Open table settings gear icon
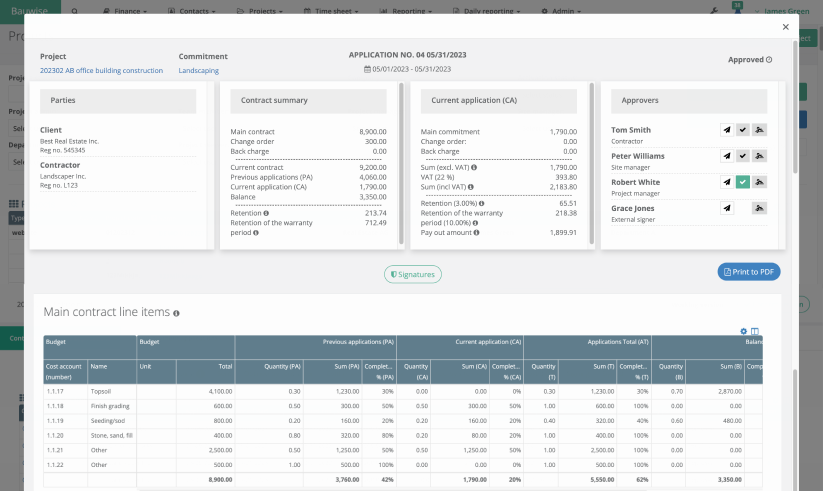 point(743,331)
